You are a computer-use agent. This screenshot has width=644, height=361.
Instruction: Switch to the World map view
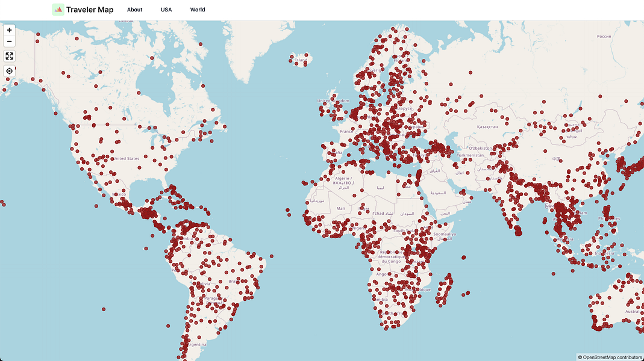197,10
